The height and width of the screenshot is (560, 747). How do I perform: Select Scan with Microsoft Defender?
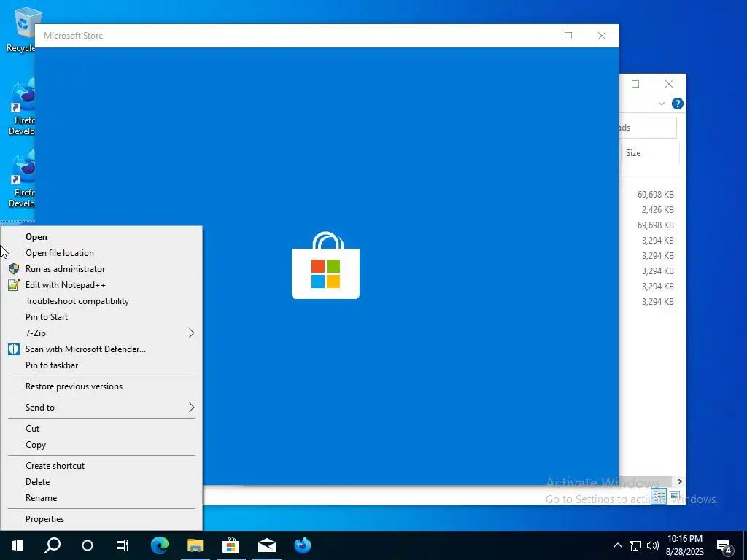click(x=86, y=349)
